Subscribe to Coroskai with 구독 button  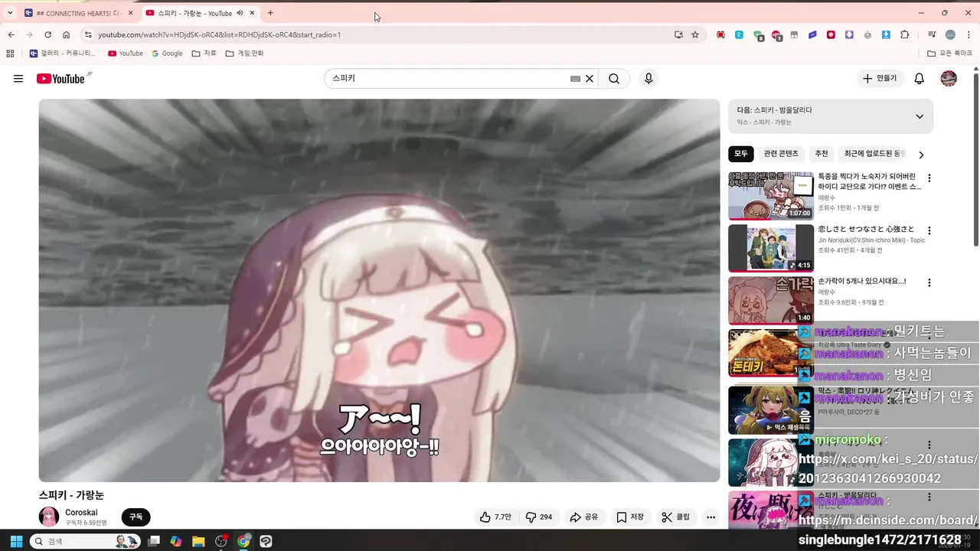[136, 517]
